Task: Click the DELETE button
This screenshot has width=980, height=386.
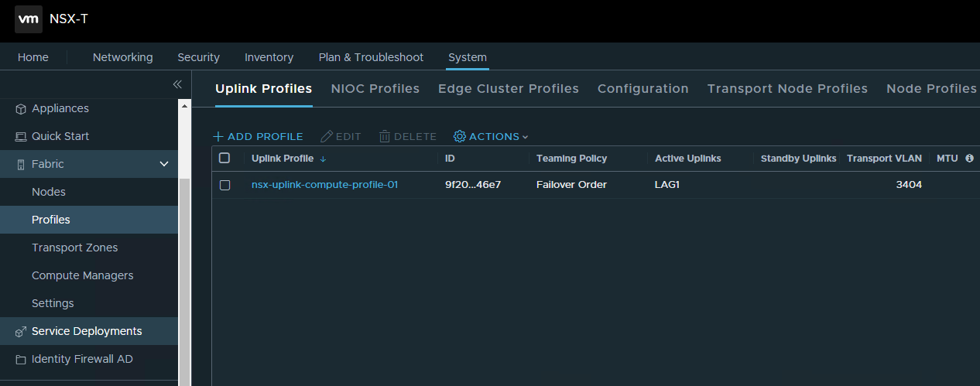Action: point(408,136)
